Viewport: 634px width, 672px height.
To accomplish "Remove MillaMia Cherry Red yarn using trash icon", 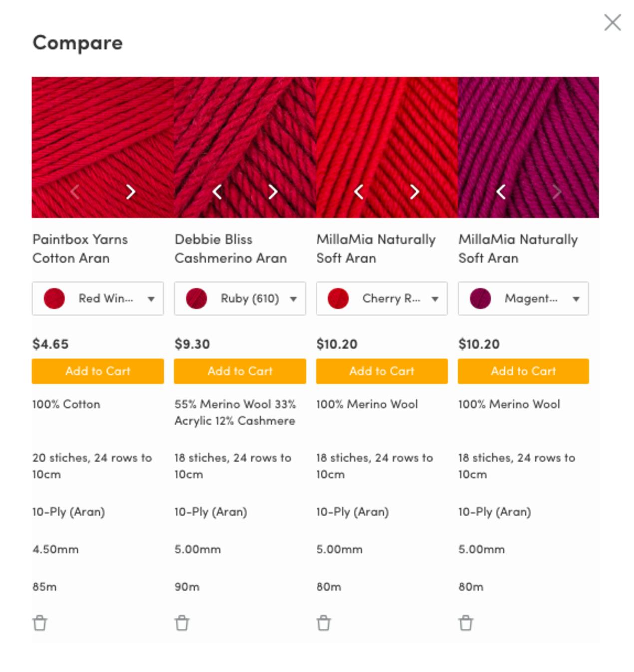I will coord(323,622).
